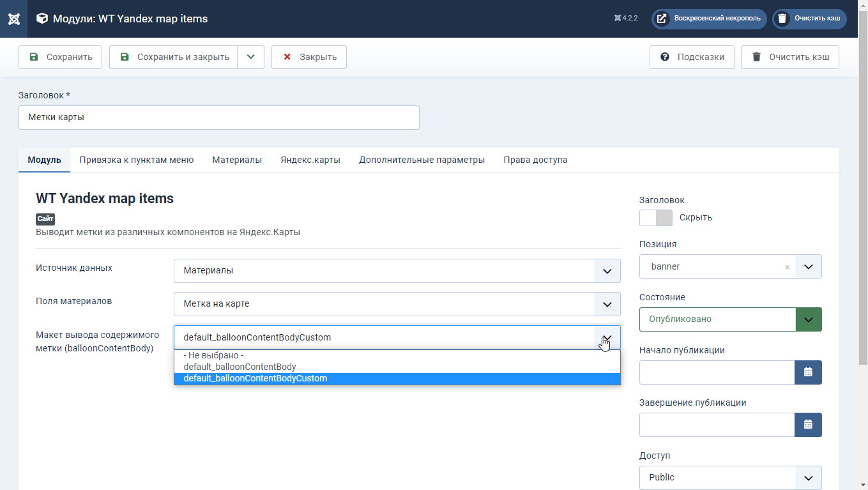Expand the Сохранить и закрыть arrow menu
Screen dimensions: 868x490
[251, 57]
